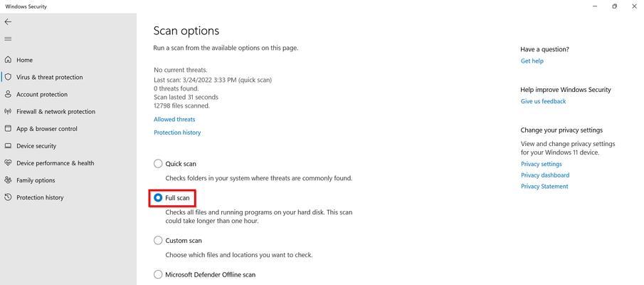Image resolution: width=644 pixels, height=285 pixels.
Task: Toggle the hamburger navigation menu icon
Action: 9,39
